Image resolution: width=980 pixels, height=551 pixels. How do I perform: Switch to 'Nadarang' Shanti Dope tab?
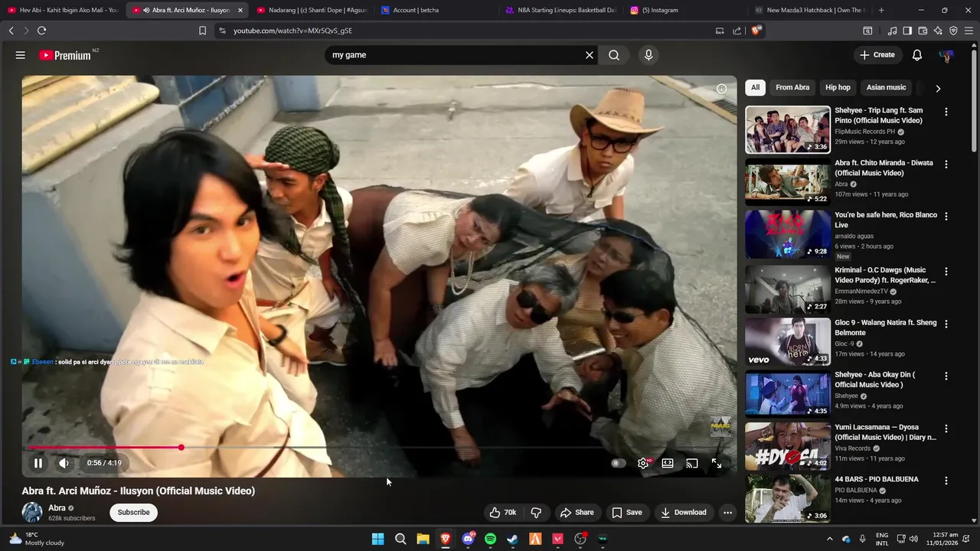pos(312,10)
